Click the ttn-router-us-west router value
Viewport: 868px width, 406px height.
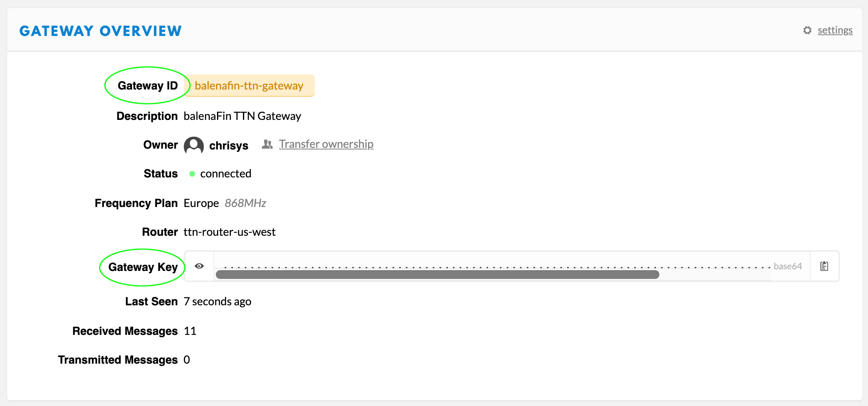[x=229, y=232]
